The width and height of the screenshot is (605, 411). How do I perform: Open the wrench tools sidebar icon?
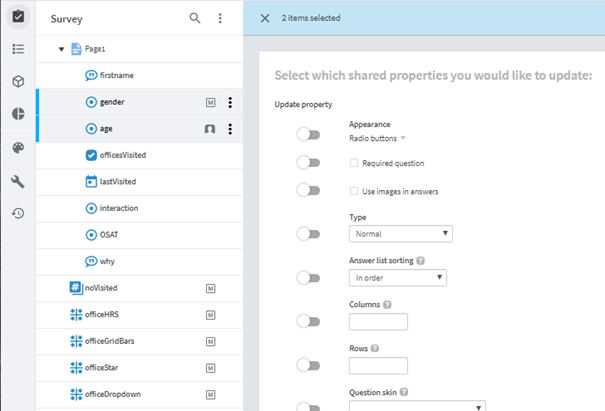pos(18,181)
